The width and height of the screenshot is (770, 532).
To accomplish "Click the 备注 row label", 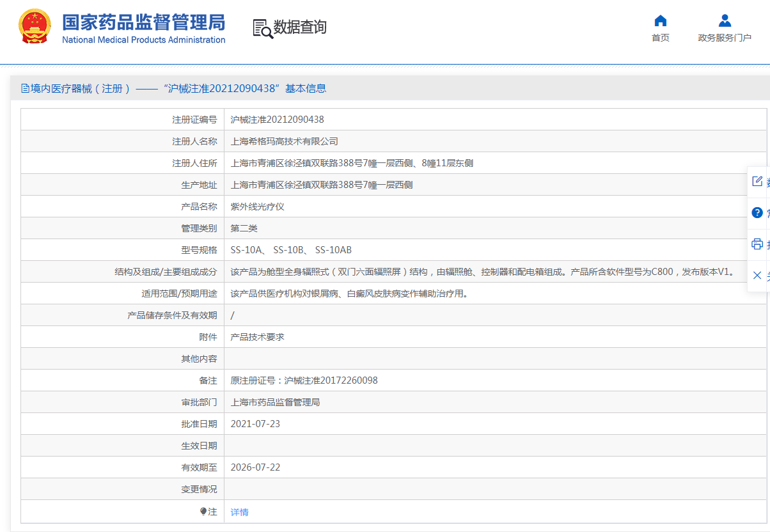I will coord(208,380).
